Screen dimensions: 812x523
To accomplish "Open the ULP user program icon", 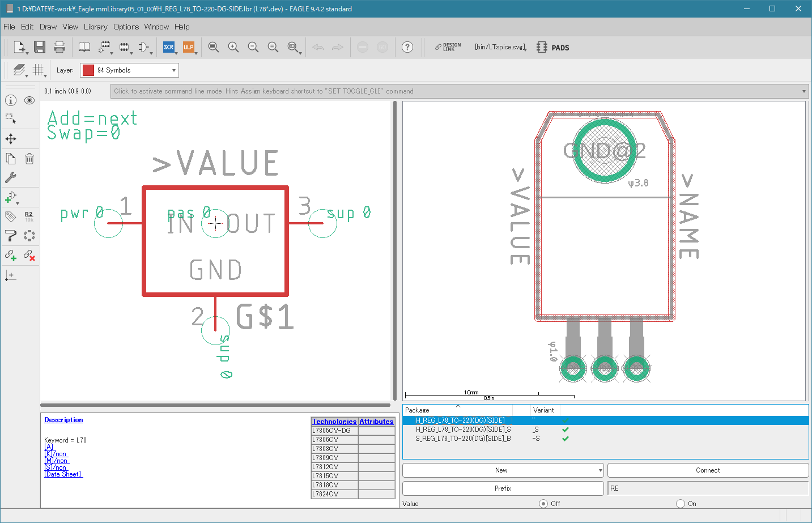I will pyautogui.click(x=189, y=47).
